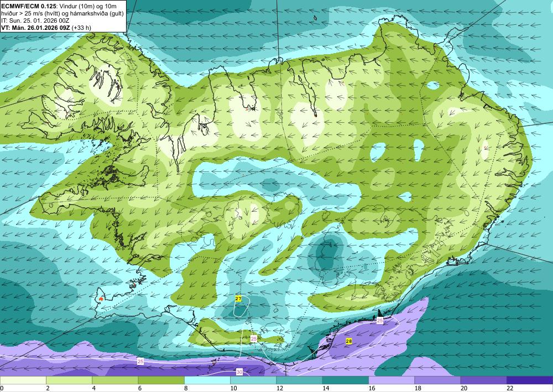Click the legend scale value '12'
The width and height of the screenshot is (553, 392).
pos(280,388)
